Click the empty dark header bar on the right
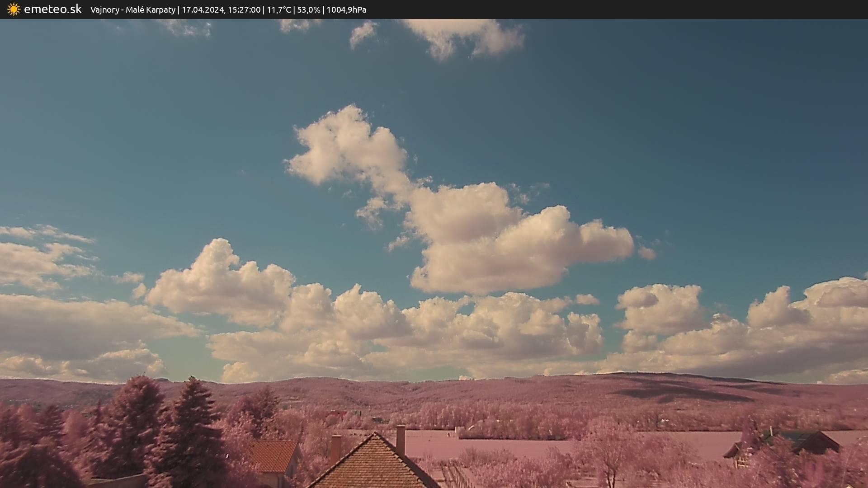Image resolution: width=868 pixels, height=488 pixels. [x=633, y=9]
